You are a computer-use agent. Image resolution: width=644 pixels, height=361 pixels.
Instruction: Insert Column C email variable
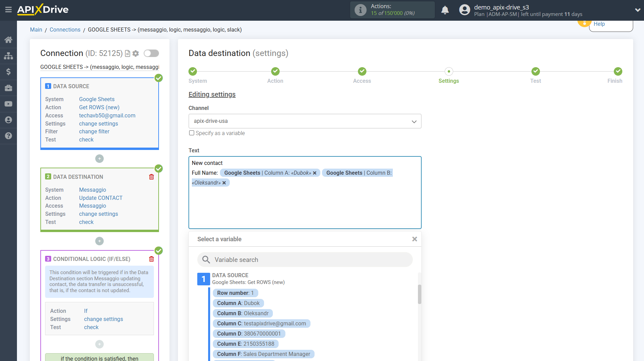261,323
